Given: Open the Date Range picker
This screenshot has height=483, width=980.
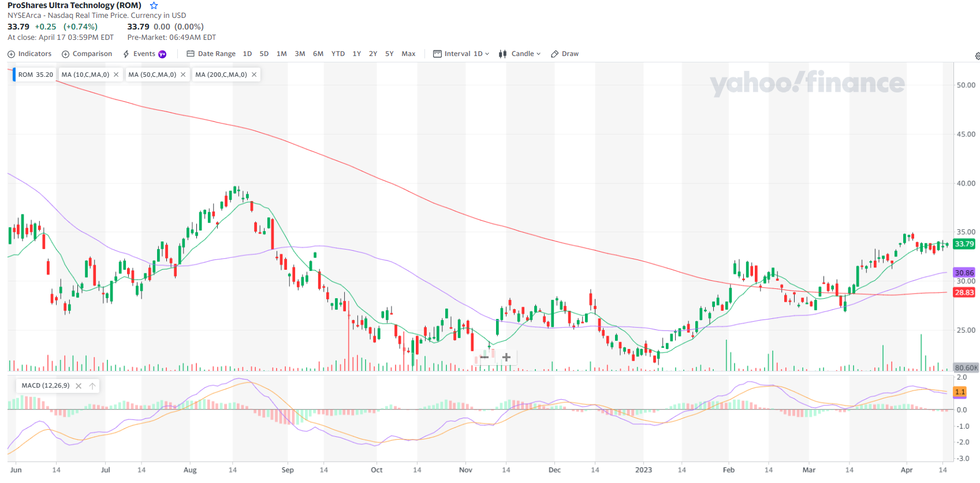Looking at the screenshot, I should pyautogui.click(x=211, y=54).
